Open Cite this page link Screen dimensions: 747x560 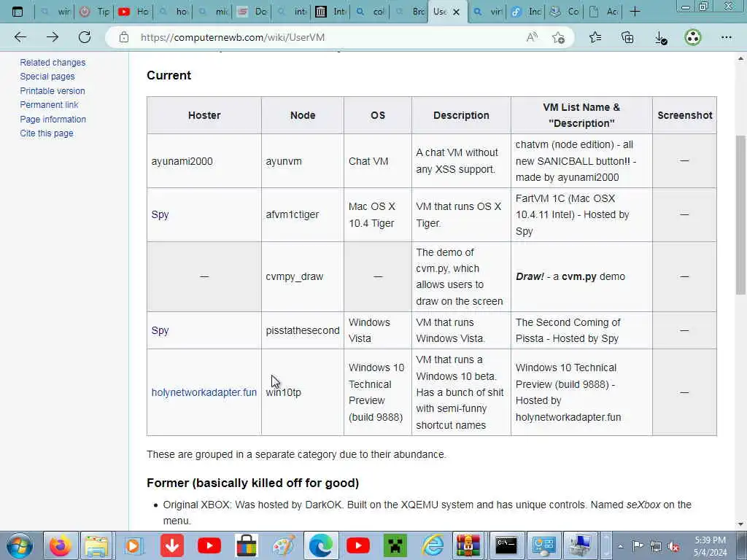[x=47, y=133]
